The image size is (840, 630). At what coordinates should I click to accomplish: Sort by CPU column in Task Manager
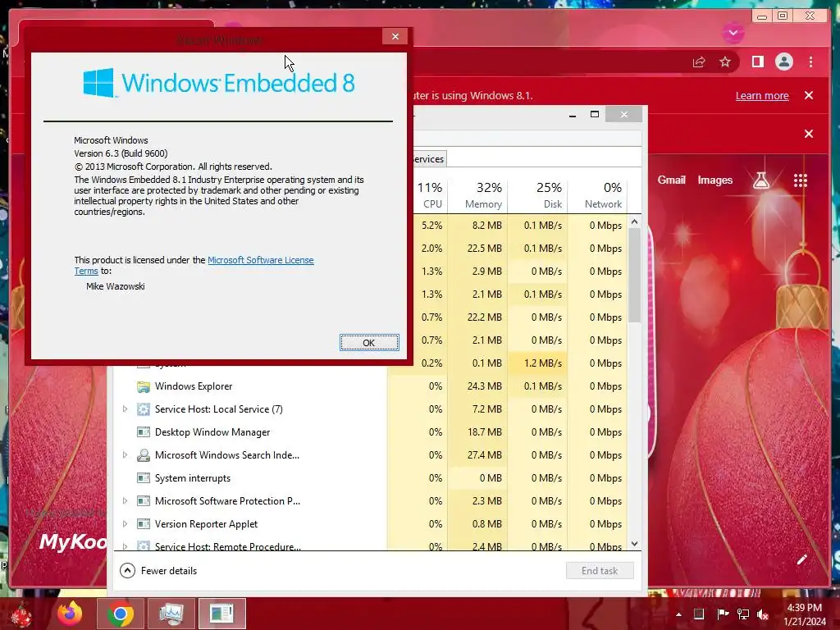point(429,195)
